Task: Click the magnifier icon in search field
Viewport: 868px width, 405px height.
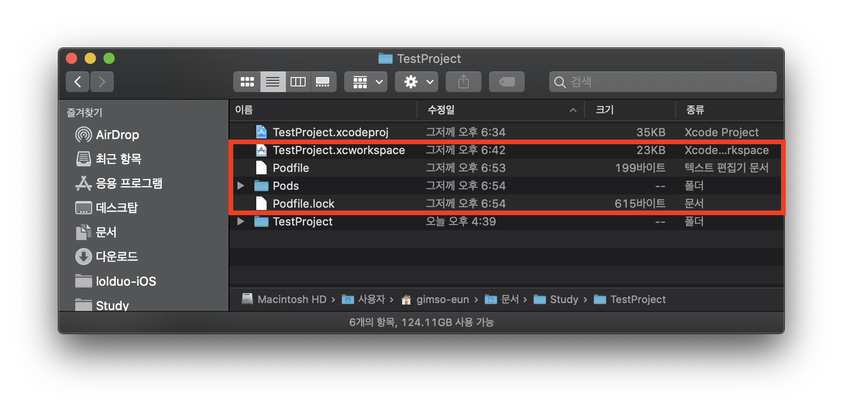Action: pos(560,82)
